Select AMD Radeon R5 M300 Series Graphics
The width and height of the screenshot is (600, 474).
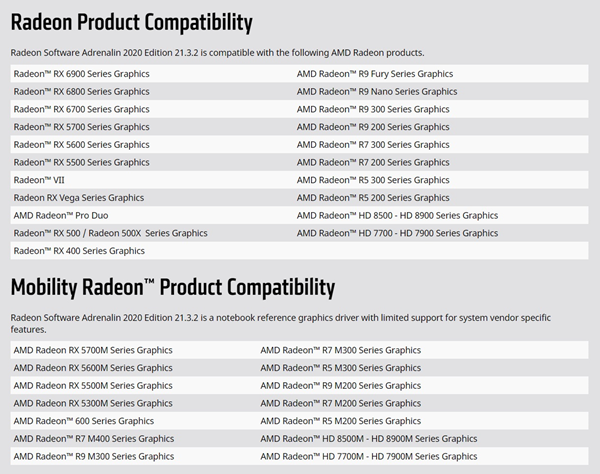(x=340, y=368)
